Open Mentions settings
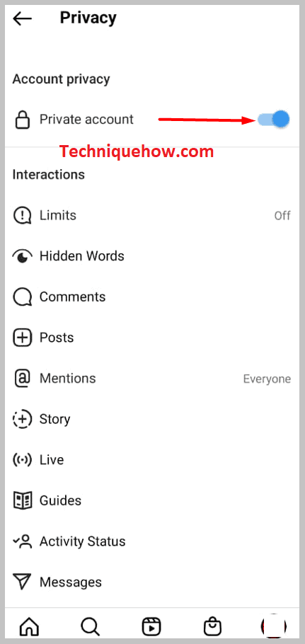The image size is (305, 644). tap(152, 379)
